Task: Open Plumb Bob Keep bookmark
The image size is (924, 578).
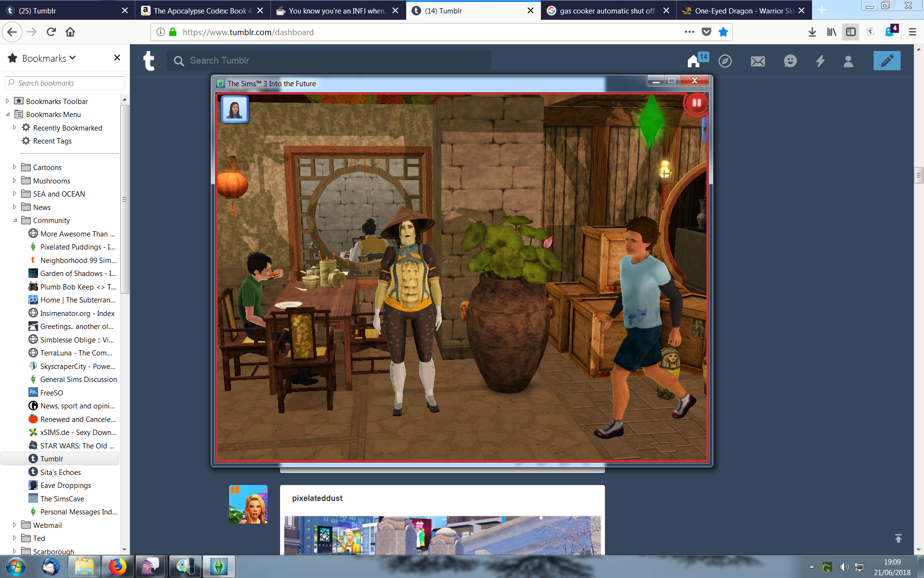Action: (72, 287)
